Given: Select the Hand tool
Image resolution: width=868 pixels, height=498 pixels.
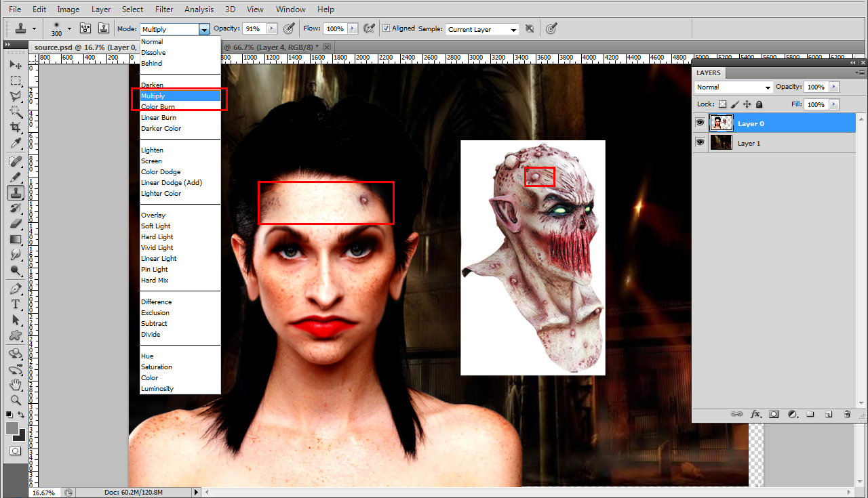Looking at the screenshot, I should coord(16,385).
